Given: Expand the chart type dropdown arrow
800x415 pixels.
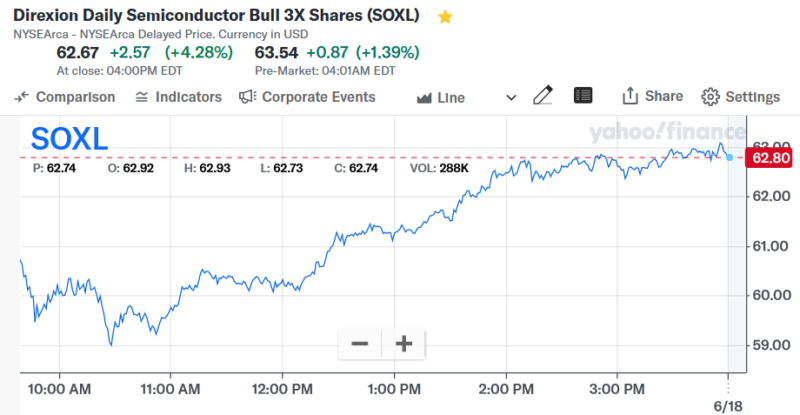Looking at the screenshot, I should coord(511,98).
